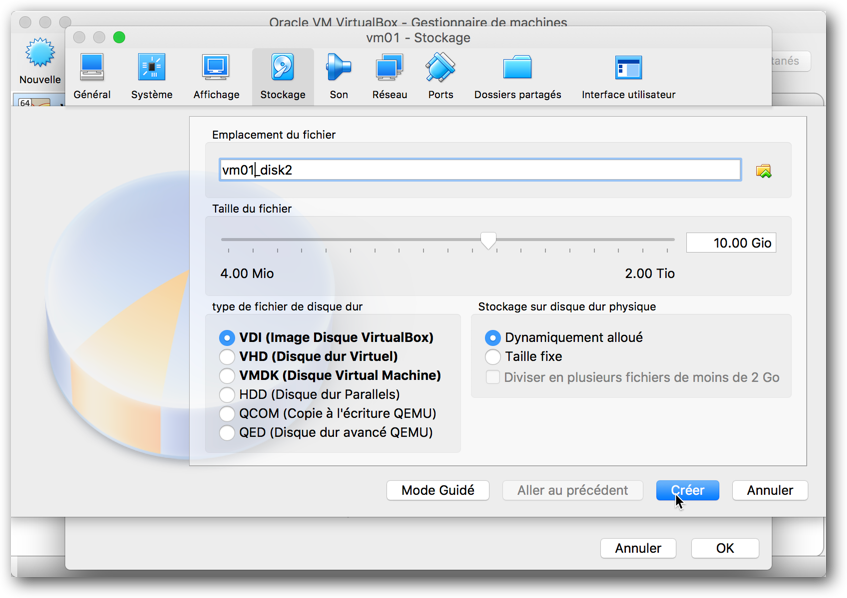This screenshot has width=847, height=598.
Task: Browse file location with the folder icon
Action: click(763, 171)
